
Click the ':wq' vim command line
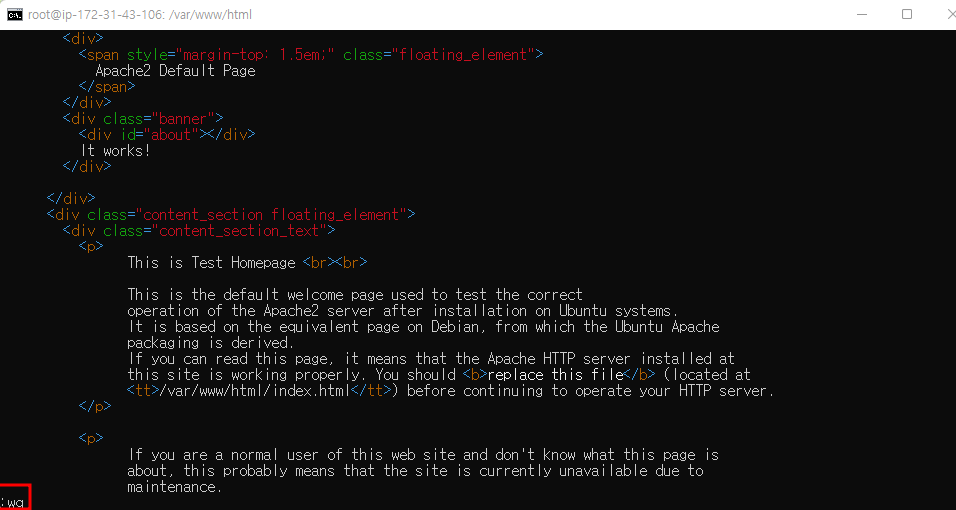tap(12, 503)
